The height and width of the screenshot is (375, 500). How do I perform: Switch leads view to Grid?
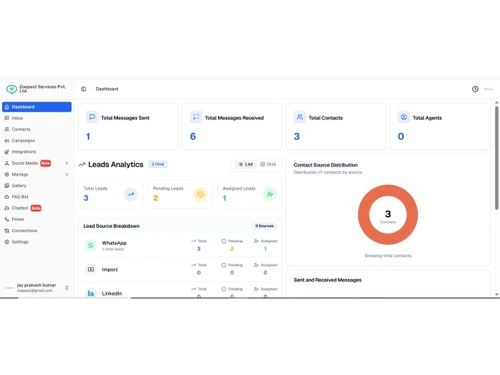pyautogui.click(x=268, y=164)
